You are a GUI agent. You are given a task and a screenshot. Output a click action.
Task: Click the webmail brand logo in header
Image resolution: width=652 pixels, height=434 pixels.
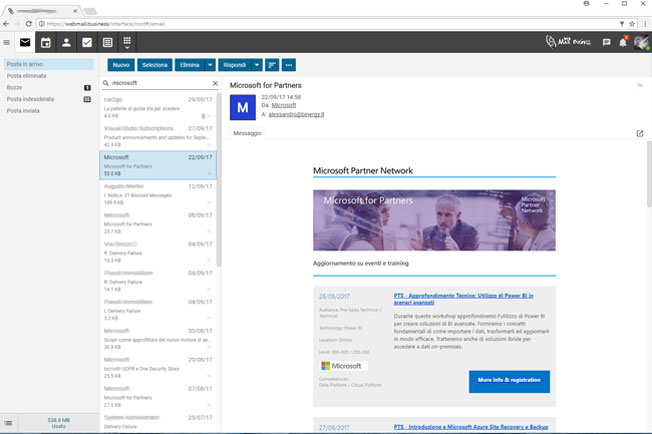(568, 42)
